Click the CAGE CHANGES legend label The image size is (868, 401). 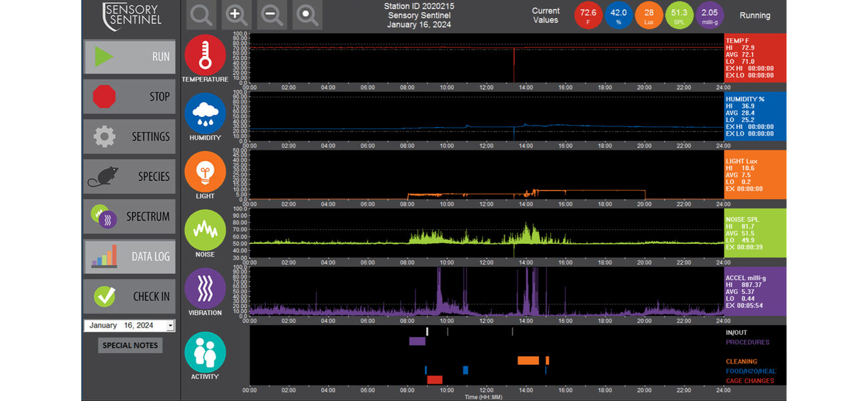click(750, 381)
